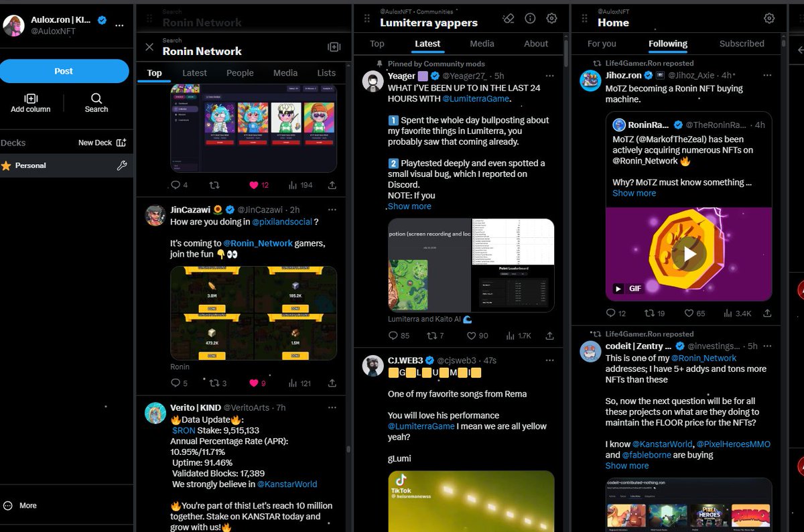Select Following tab in Home
804x532 pixels.
tap(668, 44)
